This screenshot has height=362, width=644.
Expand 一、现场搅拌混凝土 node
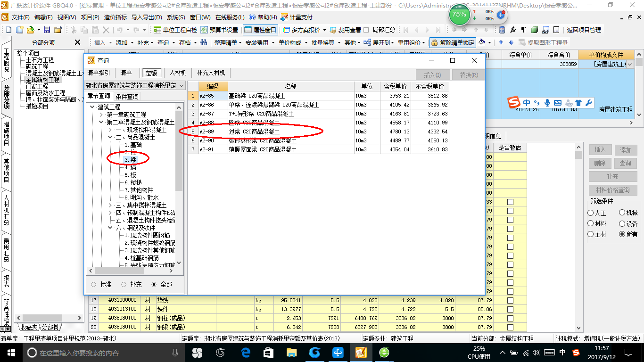click(x=111, y=130)
